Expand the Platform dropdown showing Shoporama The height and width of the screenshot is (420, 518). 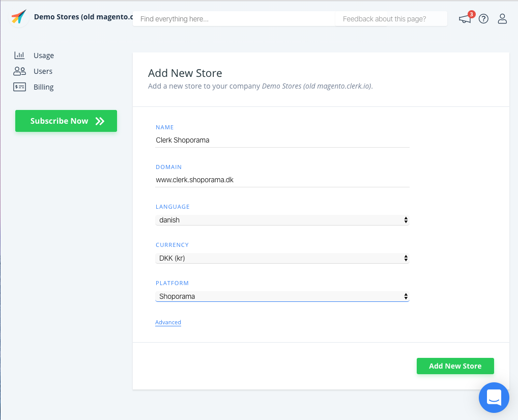pos(282,296)
